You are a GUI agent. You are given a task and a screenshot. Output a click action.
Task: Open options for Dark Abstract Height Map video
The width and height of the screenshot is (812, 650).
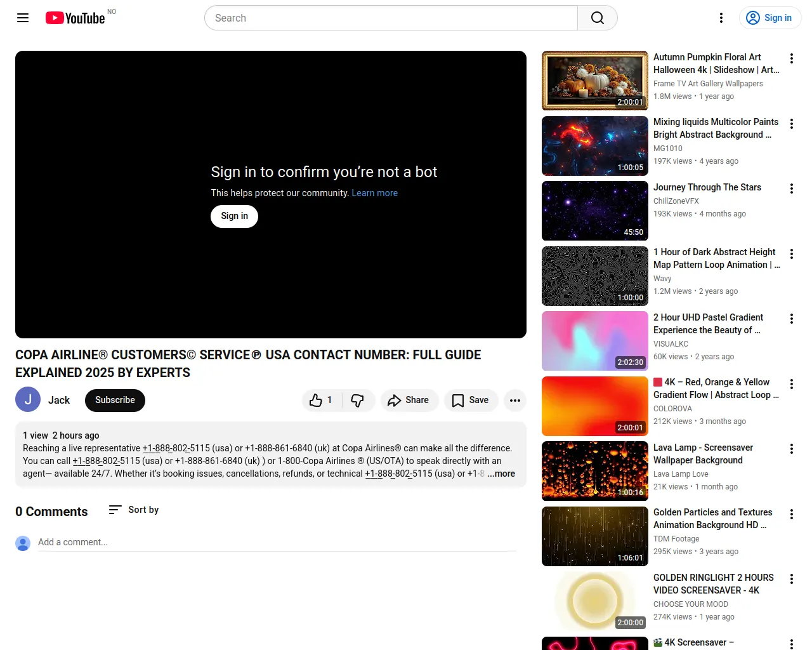[x=792, y=254]
